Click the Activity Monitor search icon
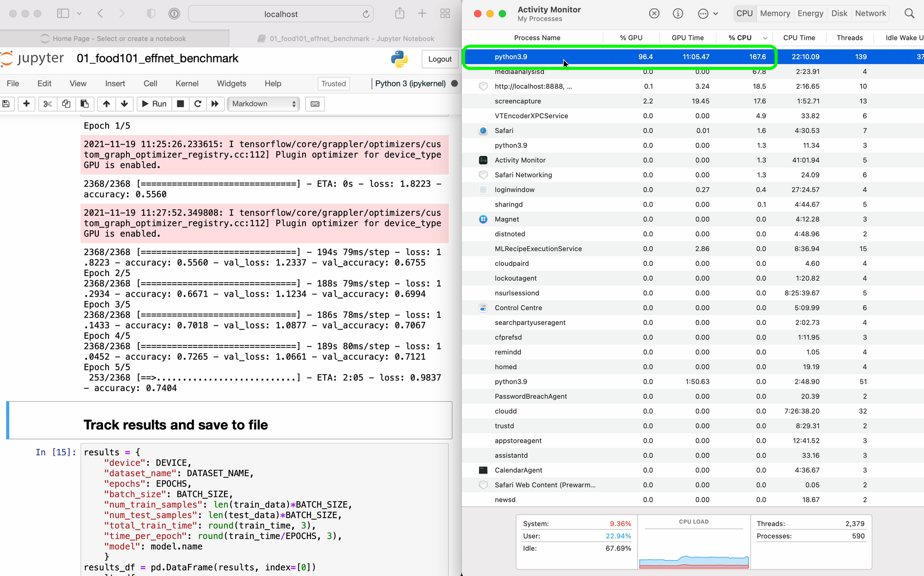This screenshot has height=576, width=924. 909,13
